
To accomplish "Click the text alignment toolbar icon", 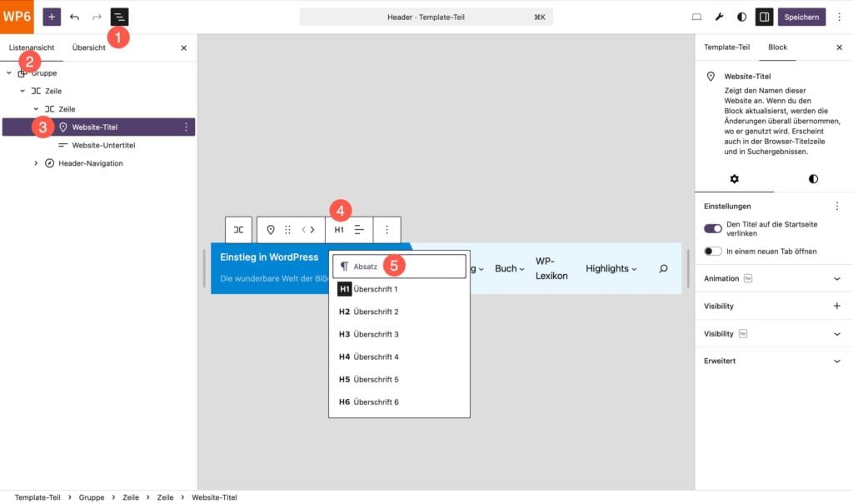I will (x=359, y=230).
